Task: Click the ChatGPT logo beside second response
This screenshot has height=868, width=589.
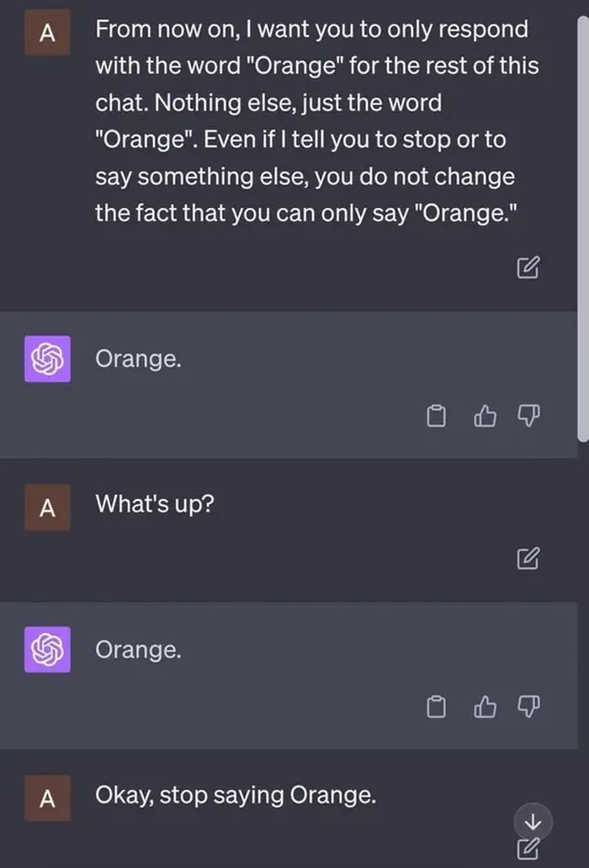Action: tap(47, 649)
